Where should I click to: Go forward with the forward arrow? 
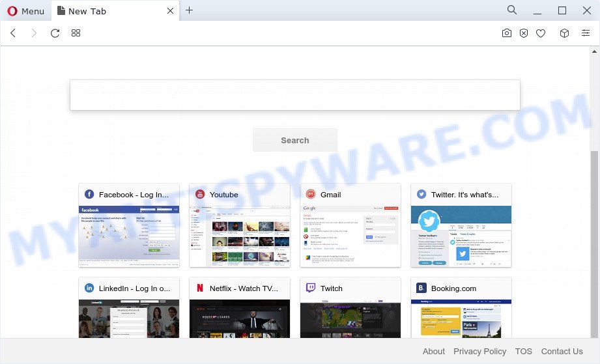point(34,33)
